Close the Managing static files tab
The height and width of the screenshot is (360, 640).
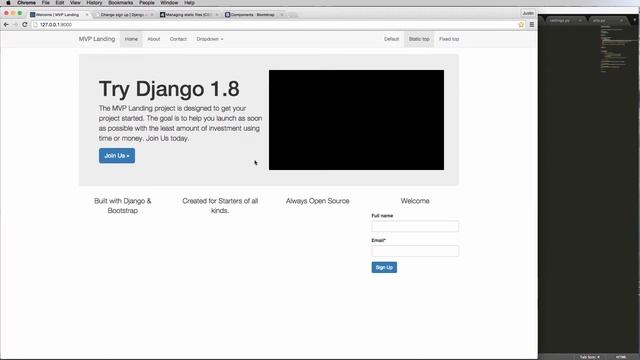[217, 15]
